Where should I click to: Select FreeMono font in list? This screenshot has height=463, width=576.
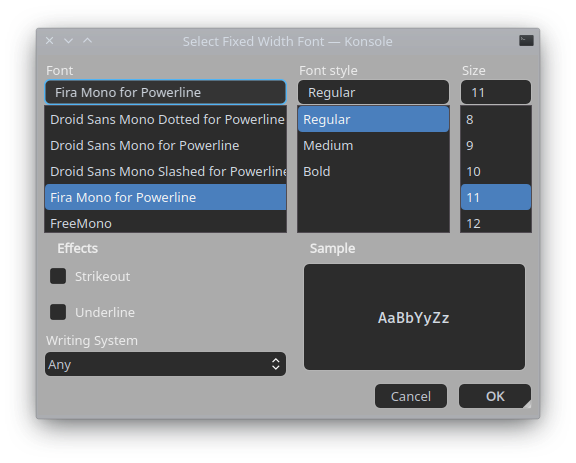(165, 222)
